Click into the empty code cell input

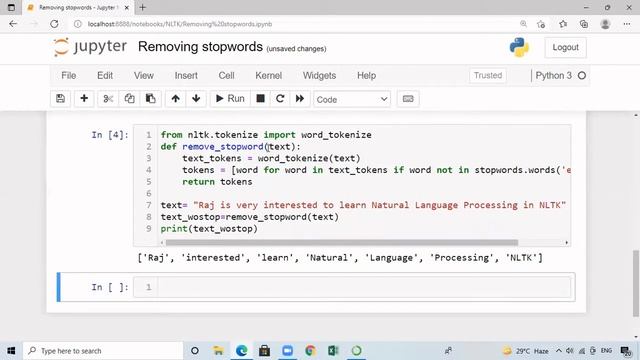click(364, 287)
